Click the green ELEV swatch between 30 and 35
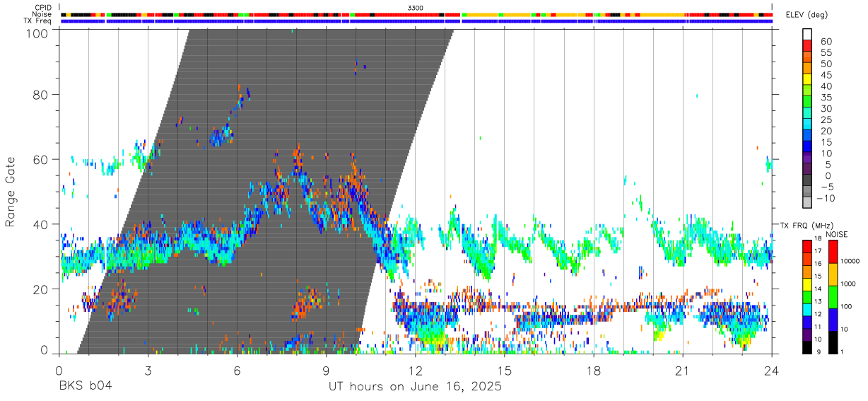Screen dimensions: 868x401 808,102
